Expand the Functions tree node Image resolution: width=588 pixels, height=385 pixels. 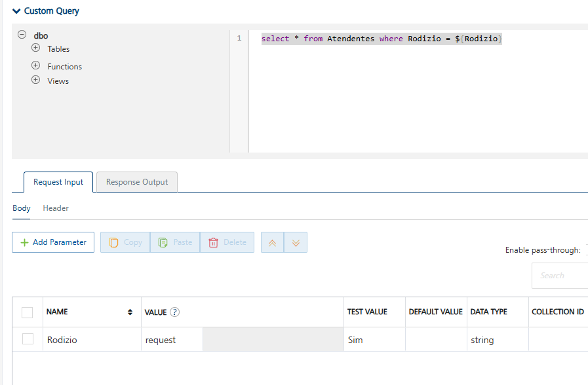click(36, 66)
